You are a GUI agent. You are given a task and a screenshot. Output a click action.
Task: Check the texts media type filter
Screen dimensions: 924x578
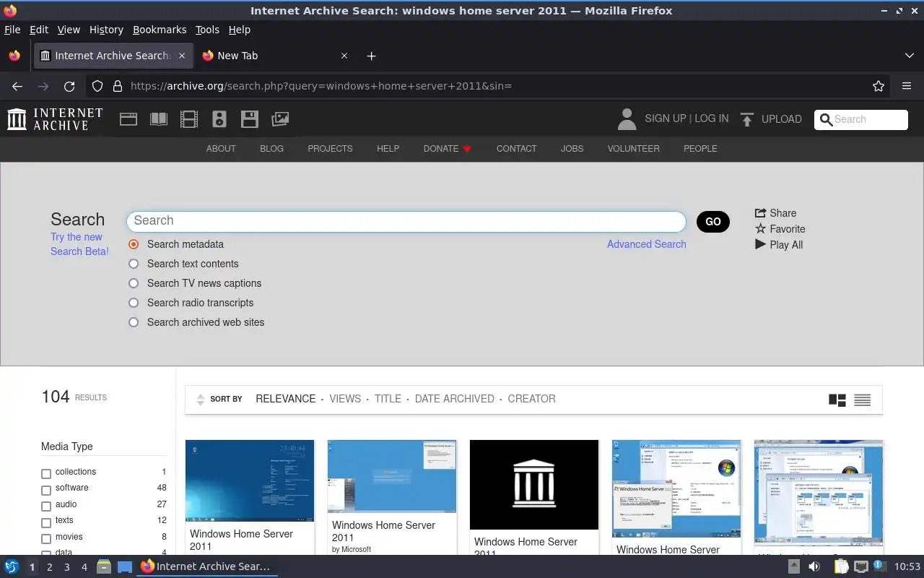click(x=46, y=522)
